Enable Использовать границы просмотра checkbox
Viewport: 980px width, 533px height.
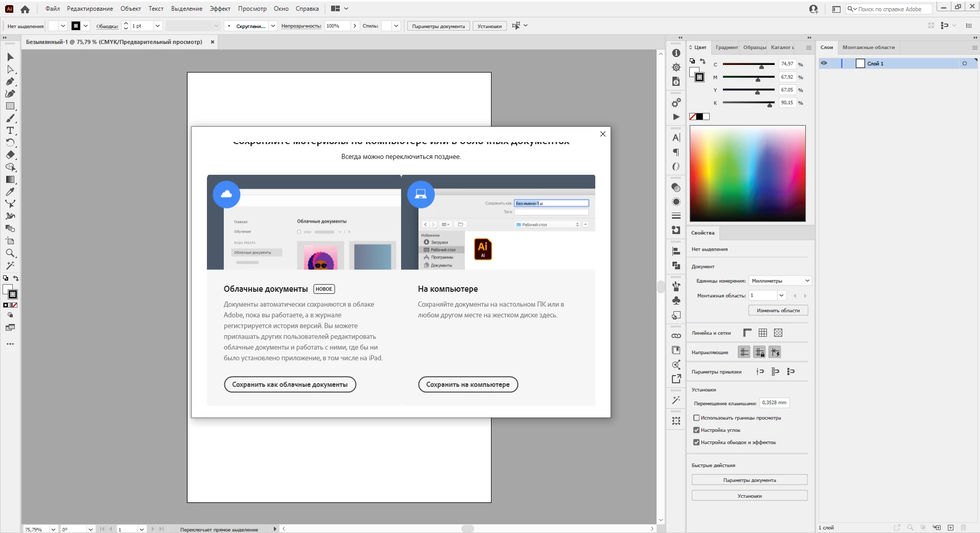click(x=696, y=418)
